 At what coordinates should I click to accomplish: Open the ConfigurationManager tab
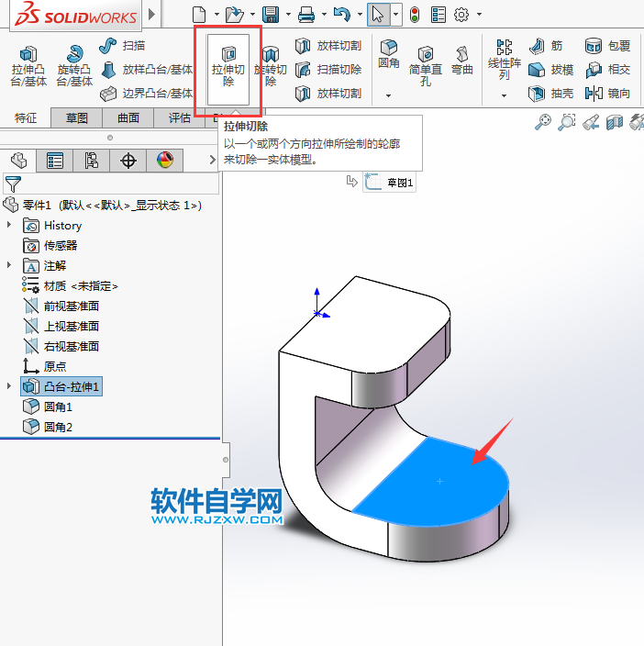coord(92,161)
